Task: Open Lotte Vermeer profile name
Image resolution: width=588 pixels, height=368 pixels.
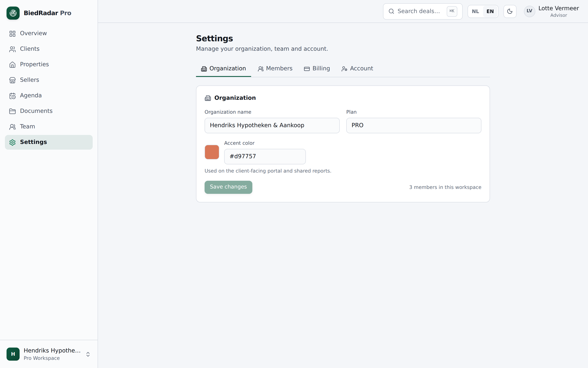Action: click(x=558, y=8)
